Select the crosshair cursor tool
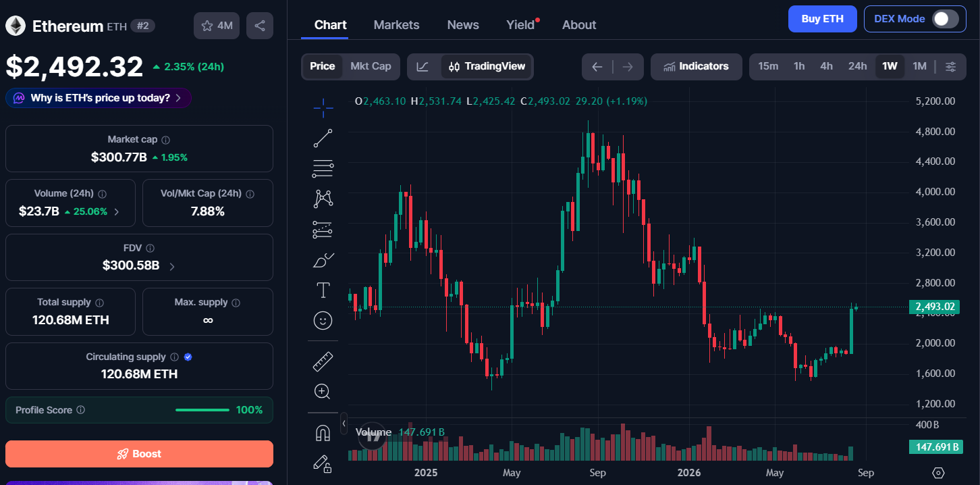 pos(323,107)
